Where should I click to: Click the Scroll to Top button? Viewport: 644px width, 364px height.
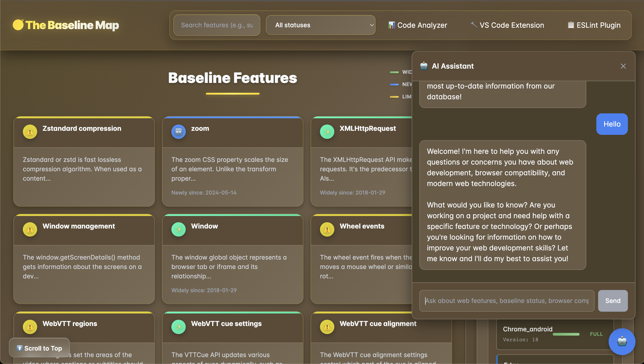tap(39, 348)
